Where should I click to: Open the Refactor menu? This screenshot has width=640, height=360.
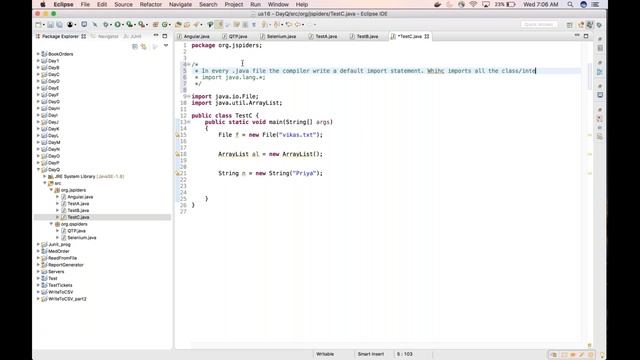click(151, 4)
